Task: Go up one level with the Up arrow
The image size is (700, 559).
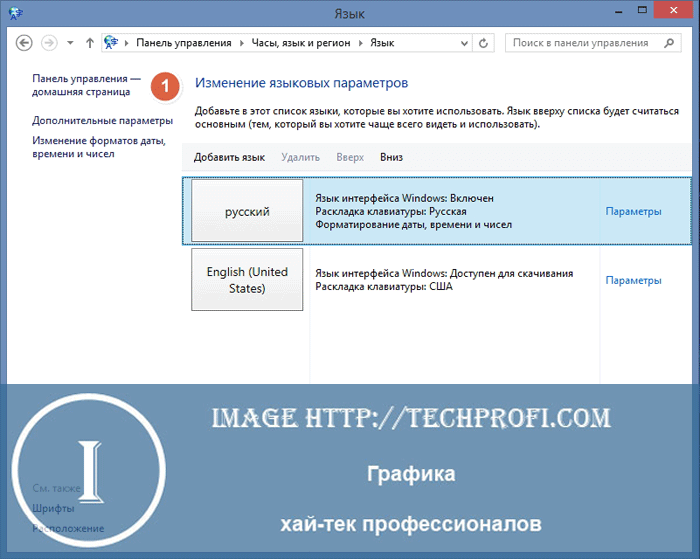Action: [90, 43]
